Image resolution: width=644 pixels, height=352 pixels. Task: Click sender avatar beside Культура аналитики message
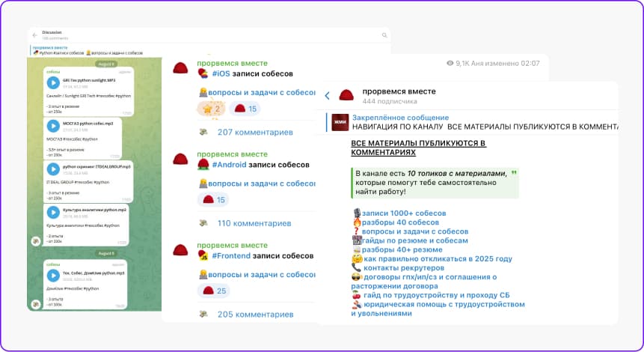point(36,241)
